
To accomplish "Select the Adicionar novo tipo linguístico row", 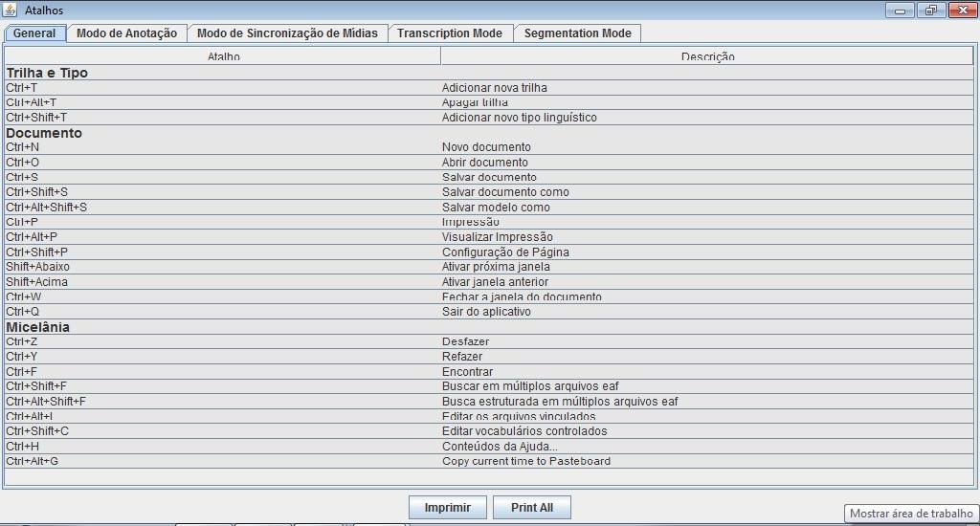I will (519, 118).
